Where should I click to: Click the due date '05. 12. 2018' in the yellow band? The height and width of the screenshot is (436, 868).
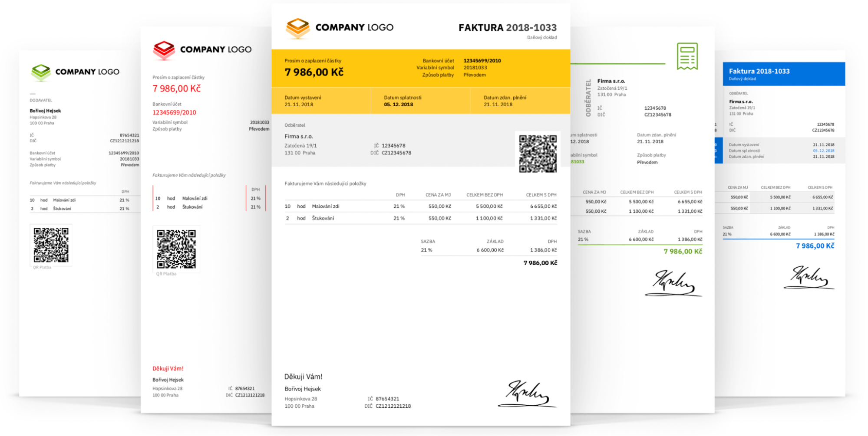[398, 105]
